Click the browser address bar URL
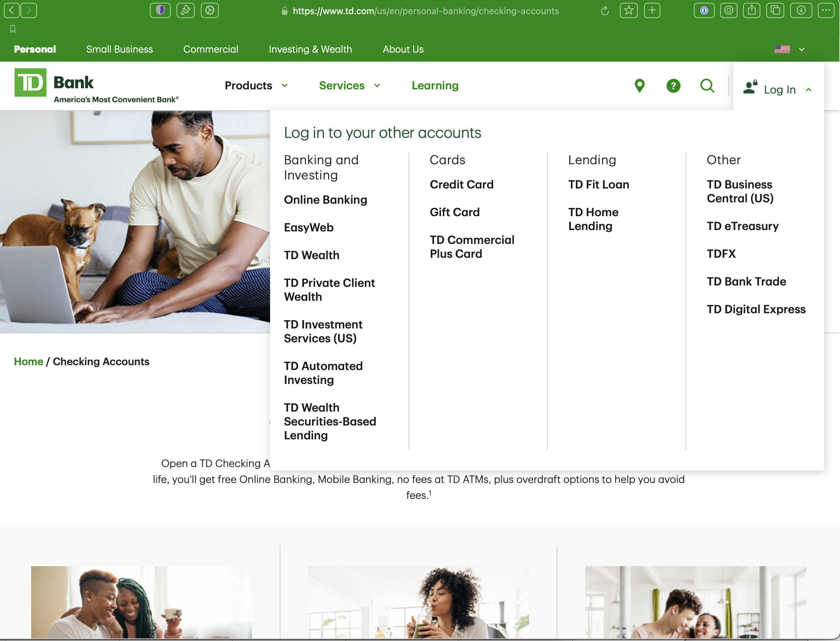 425,11
